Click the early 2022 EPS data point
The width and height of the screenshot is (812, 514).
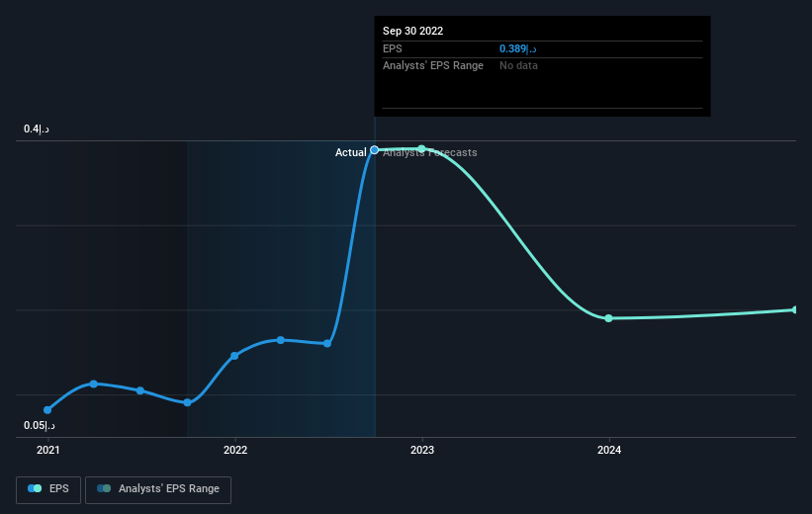coord(234,356)
